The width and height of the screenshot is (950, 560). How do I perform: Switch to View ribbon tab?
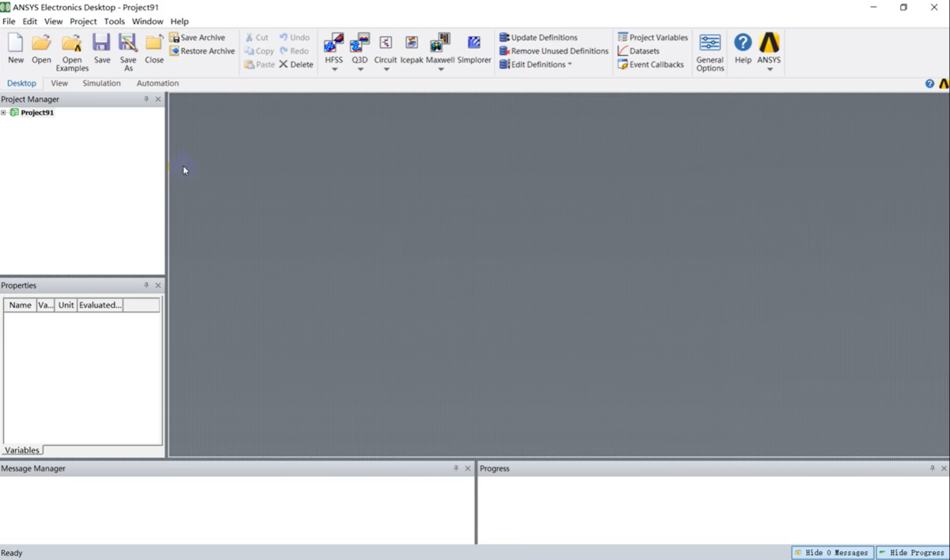pyautogui.click(x=59, y=83)
